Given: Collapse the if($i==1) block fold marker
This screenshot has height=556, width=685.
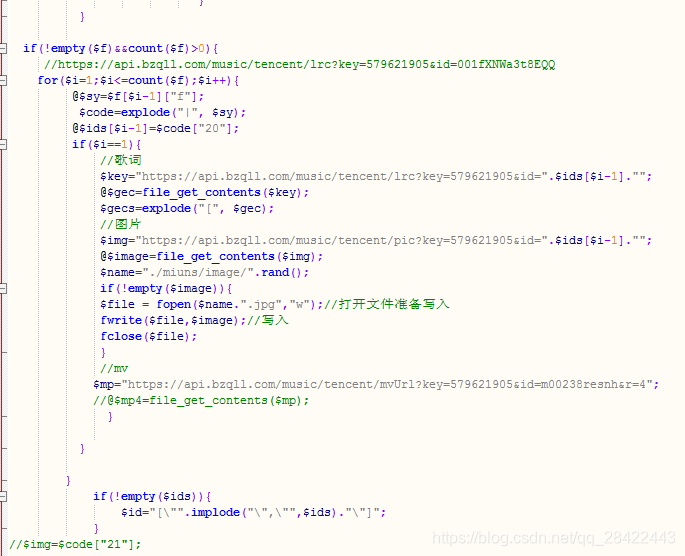Looking at the screenshot, I should (3, 144).
